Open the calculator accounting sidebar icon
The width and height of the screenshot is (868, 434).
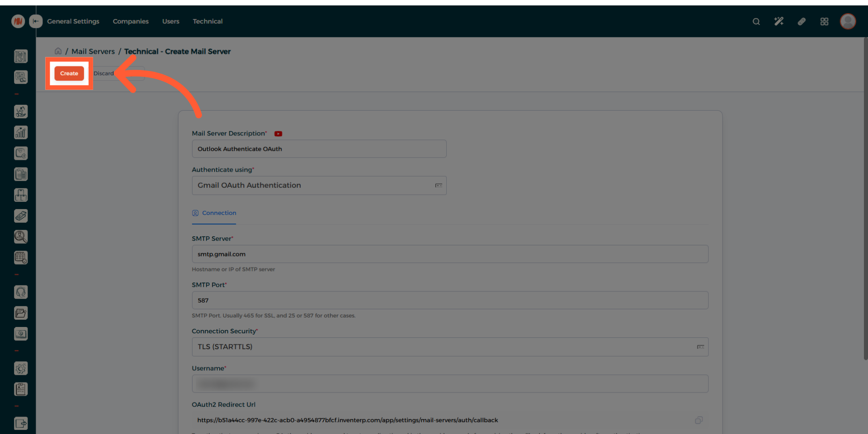click(21, 77)
